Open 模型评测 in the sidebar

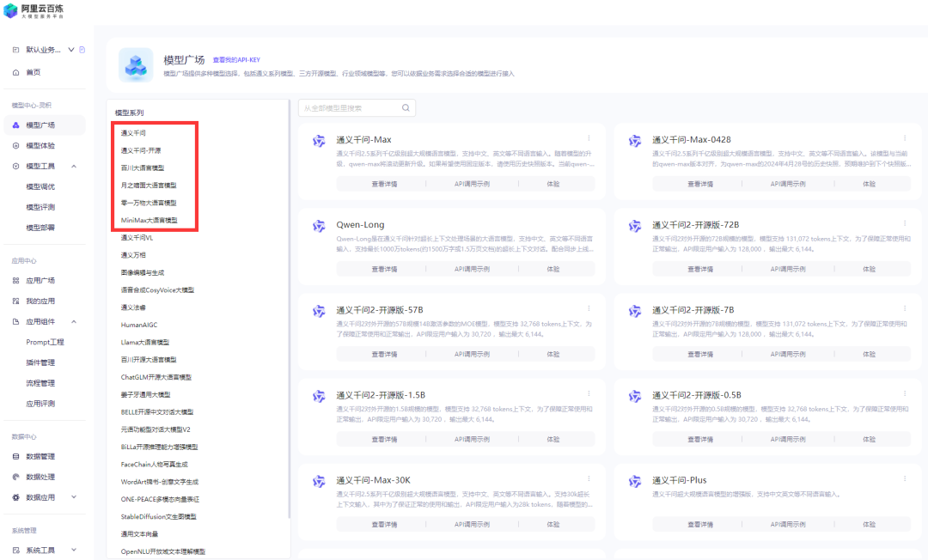tap(40, 207)
